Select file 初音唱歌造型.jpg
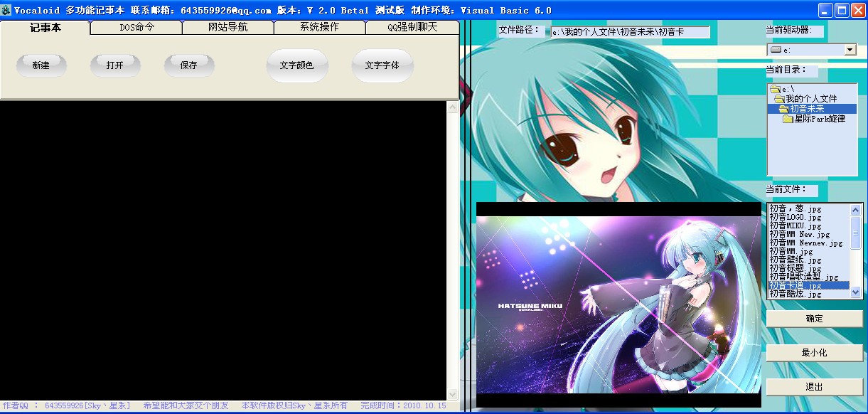The height and width of the screenshot is (414, 868). (809, 277)
